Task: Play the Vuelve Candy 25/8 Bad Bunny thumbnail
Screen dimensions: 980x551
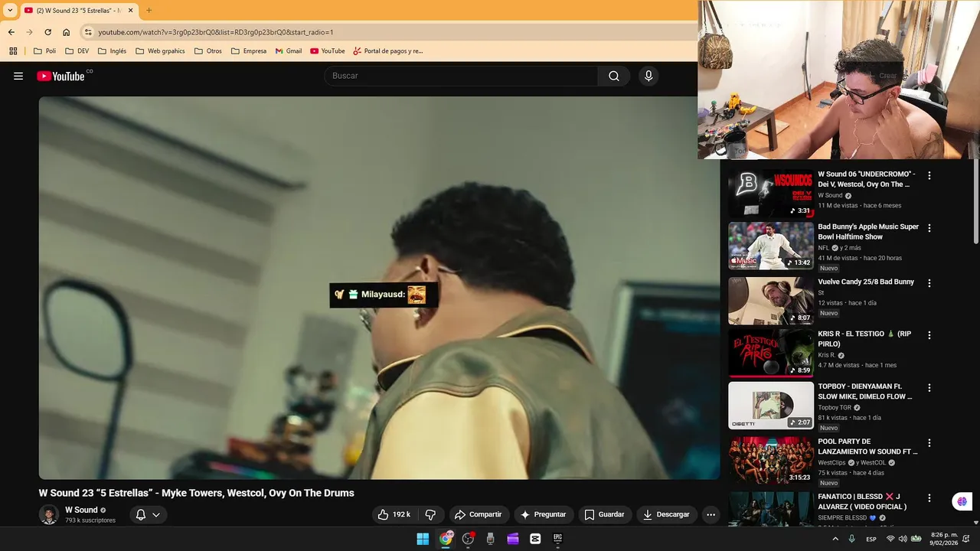Action: (x=771, y=301)
